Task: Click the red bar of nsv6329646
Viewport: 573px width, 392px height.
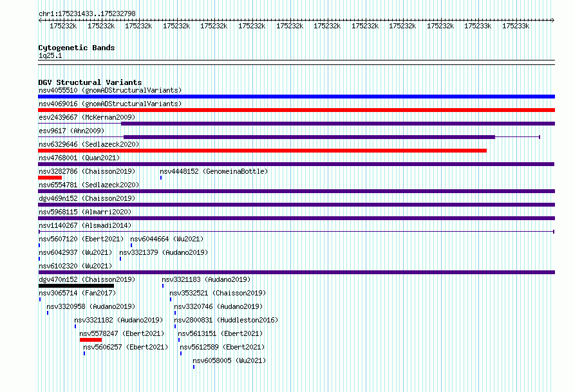Action: pos(262,151)
